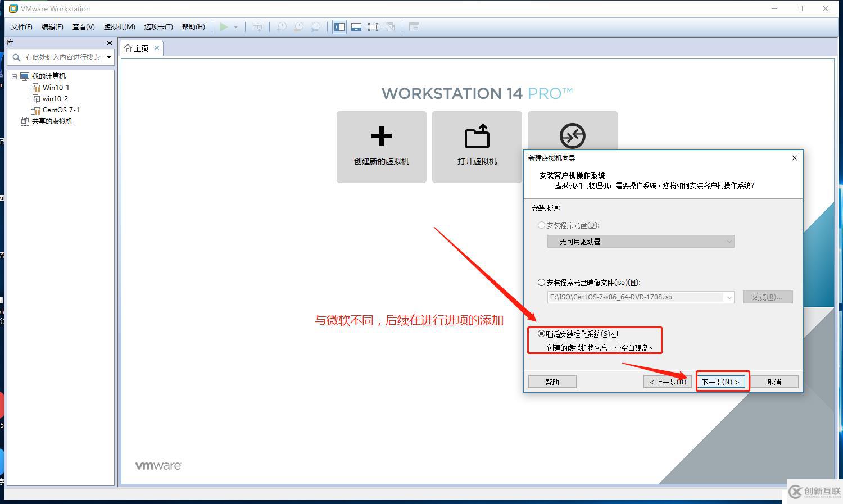Open the 文件(F) menu

pos(22,27)
